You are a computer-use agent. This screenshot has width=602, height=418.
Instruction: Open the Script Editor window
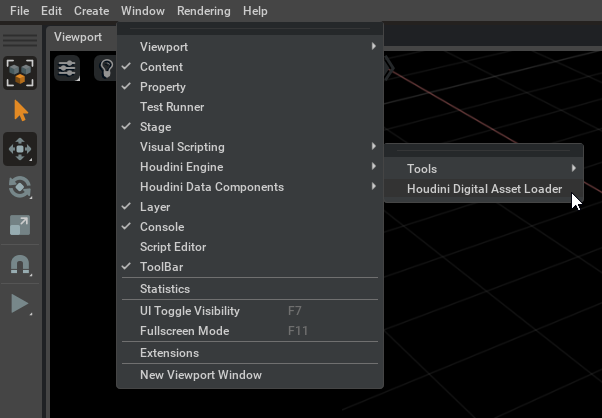click(x=250, y=246)
